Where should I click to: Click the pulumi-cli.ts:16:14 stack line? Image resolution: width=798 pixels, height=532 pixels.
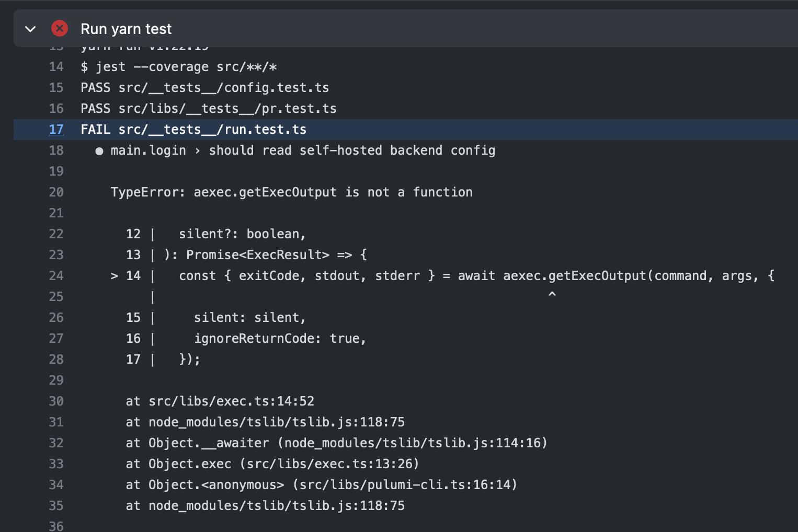(322, 485)
